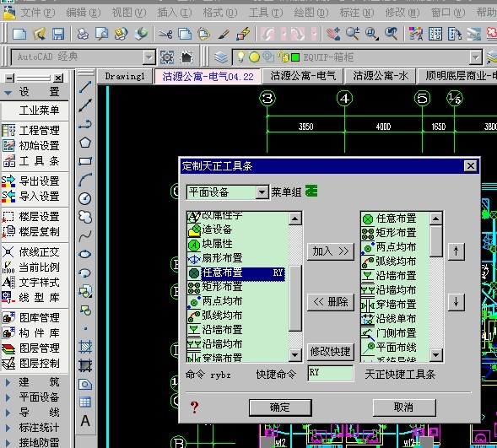Open Print Preview icon
497x448 pixels.
point(102,34)
